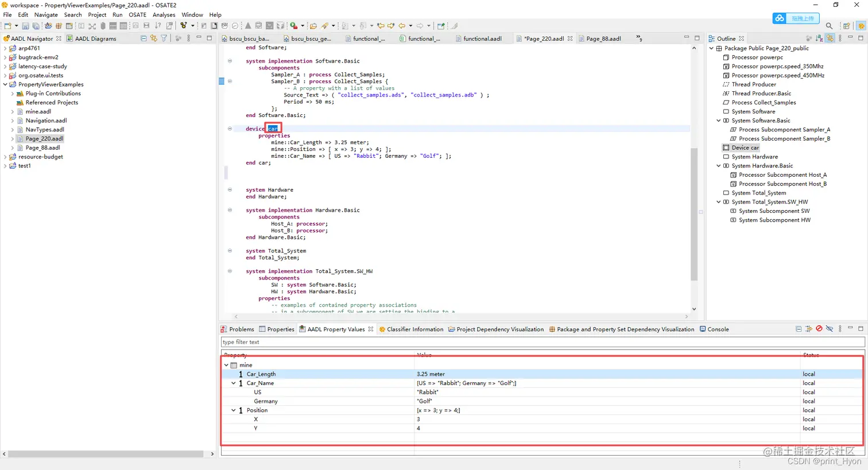Click the red remove icon in property values view
Viewport: 868px width, 470px height.
pos(819,329)
